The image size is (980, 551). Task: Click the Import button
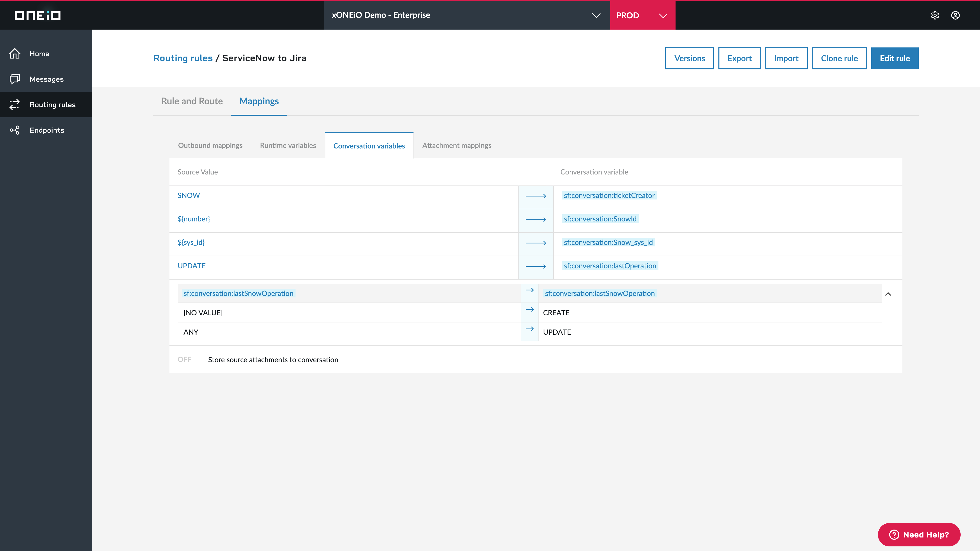(x=786, y=58)
